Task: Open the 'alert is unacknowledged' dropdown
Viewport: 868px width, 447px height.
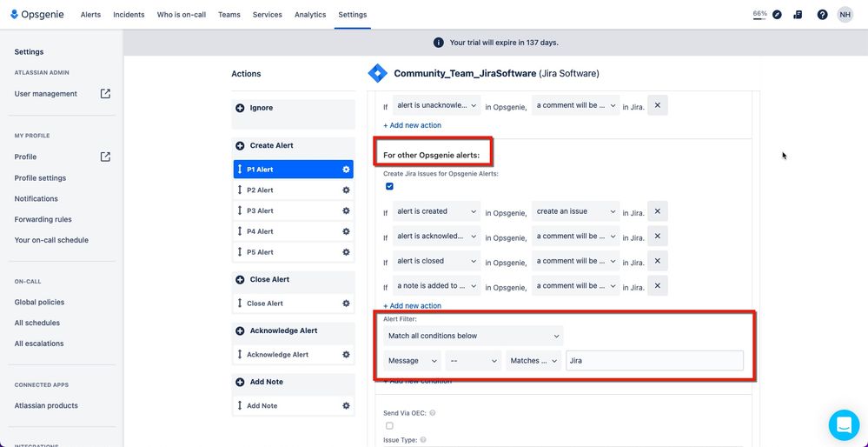Action: (x=437, y=105)
